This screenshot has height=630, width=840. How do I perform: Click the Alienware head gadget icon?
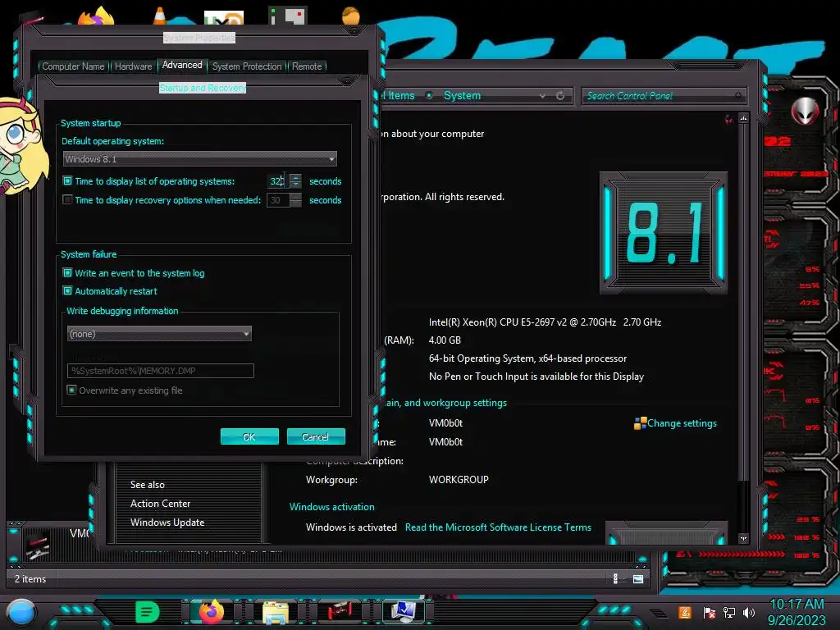coord(805,111)
